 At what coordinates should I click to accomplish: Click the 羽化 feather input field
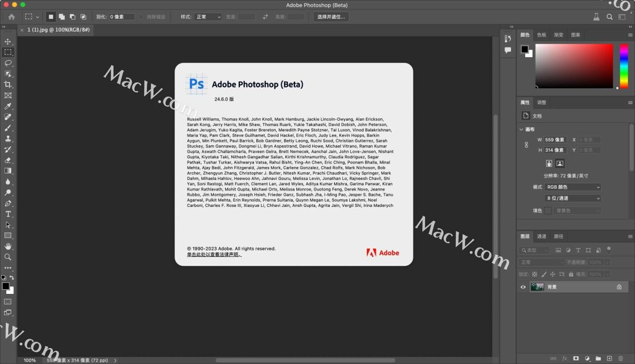pos(122,16)
